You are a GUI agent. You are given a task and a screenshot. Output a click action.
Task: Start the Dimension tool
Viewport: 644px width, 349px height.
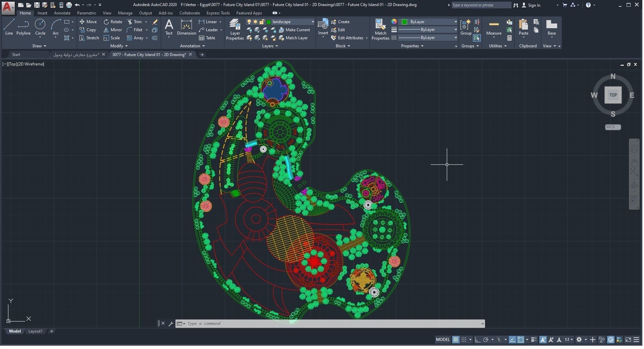pyautogui.click(x=186, y=27)
